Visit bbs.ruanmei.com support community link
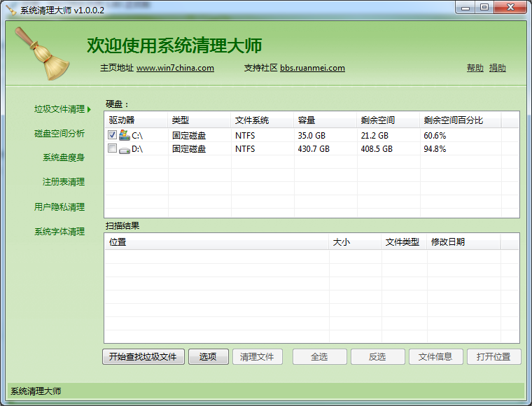This screenshot has width=532, height=406. click(x=312, y=68)
